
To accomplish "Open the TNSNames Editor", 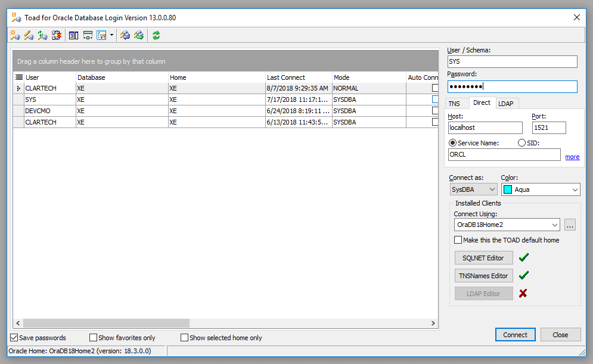I will 483,276.
